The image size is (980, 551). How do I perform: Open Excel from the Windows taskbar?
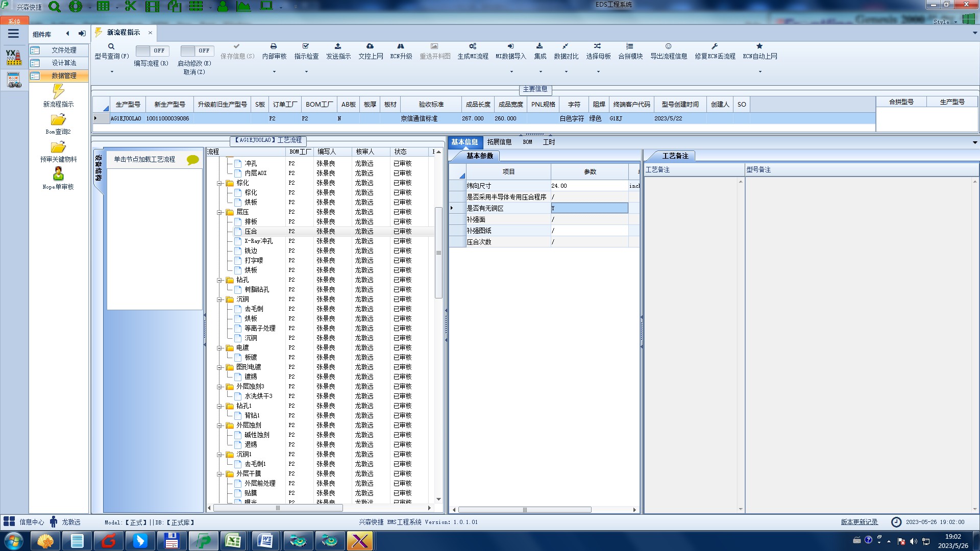233,541
